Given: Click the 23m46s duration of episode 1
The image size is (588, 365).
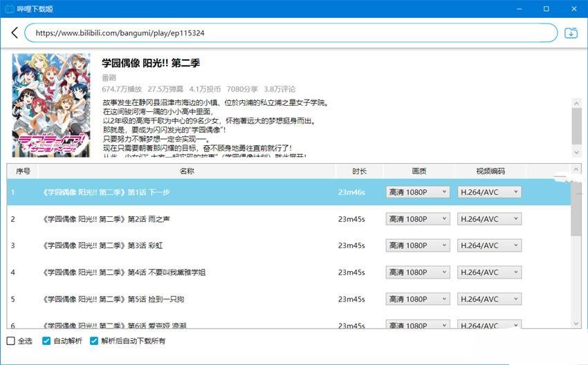Looking at the screenshot, I should pos(351,192).
